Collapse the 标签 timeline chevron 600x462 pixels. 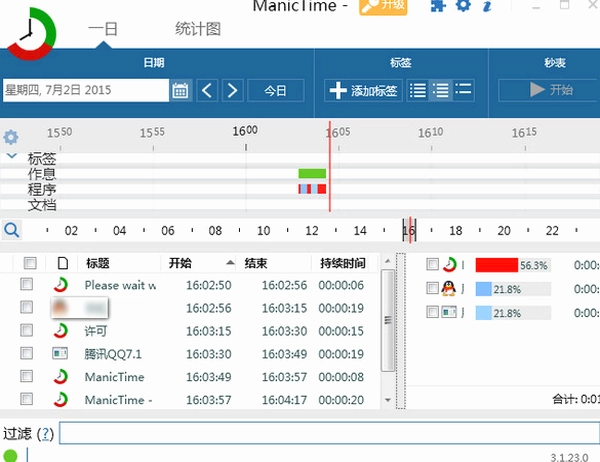coord(12,156)
